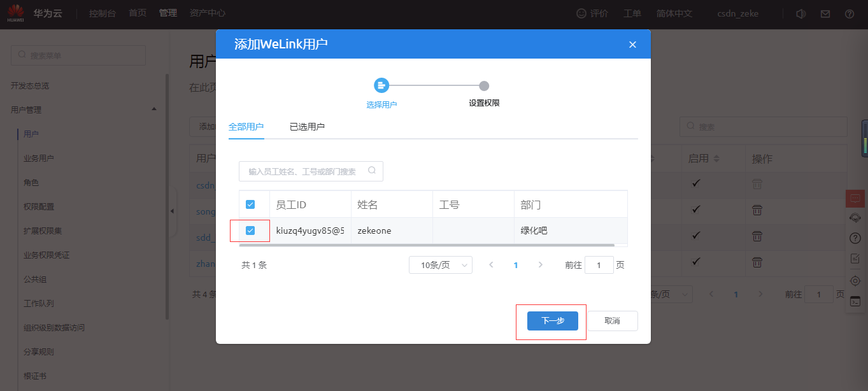Click page number 1 in dialog pagination

[516, 265]
